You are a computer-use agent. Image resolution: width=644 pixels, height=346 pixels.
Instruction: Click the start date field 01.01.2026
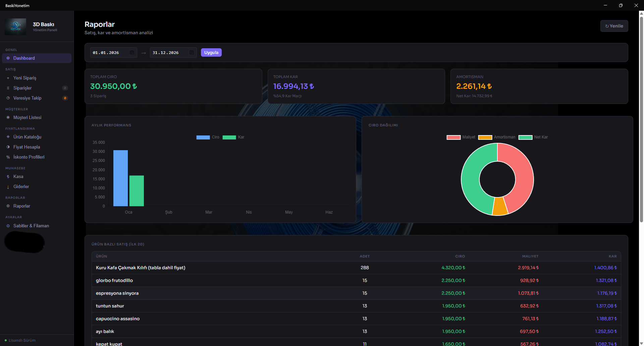tap(113, 53)
